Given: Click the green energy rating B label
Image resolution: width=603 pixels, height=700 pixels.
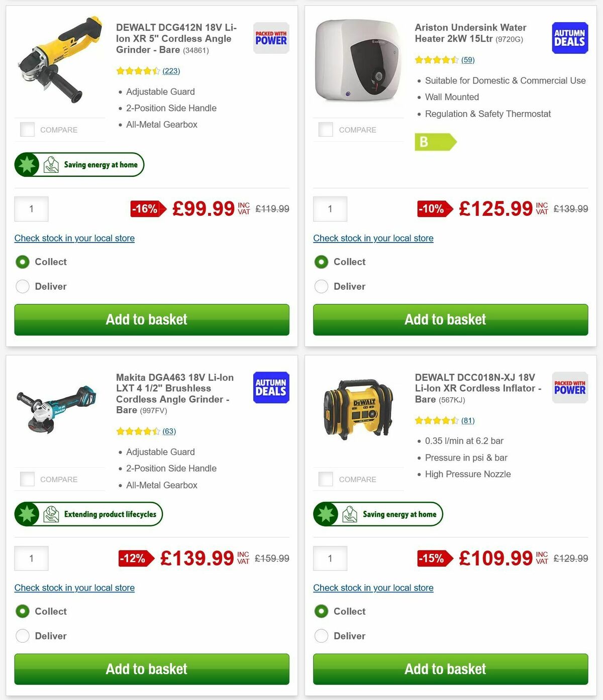Looking at the screenshot, I should tap(435, 142).
